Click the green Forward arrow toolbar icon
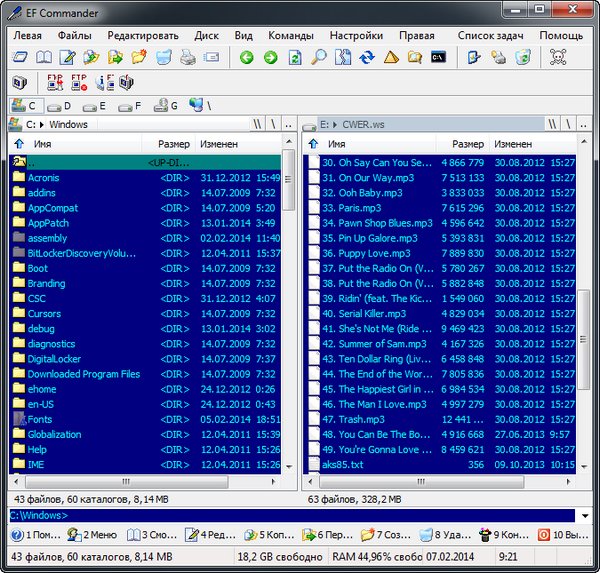The image size is (600, 573). point(270,58)
